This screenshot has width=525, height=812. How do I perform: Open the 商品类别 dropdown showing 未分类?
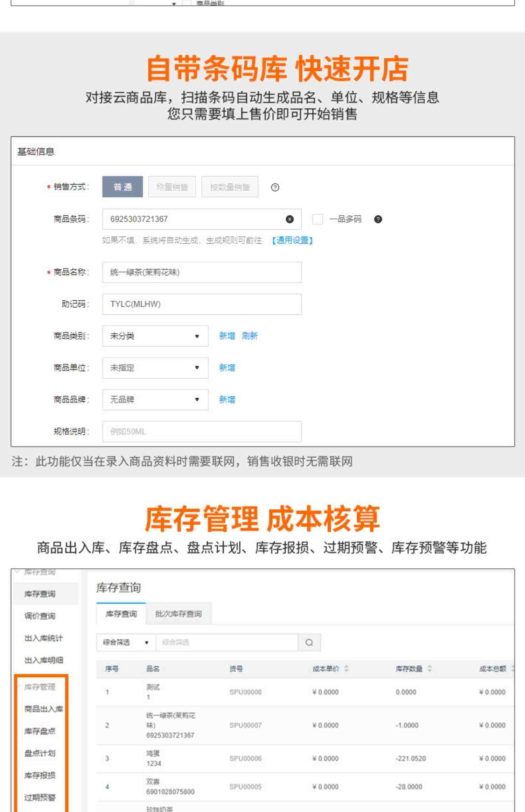point(155,336)
